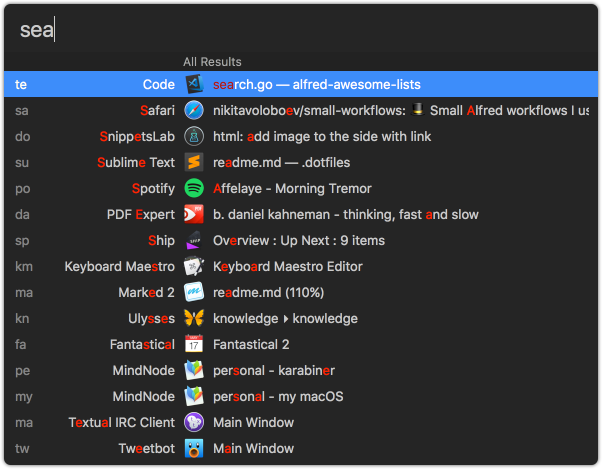Click the 'Safari' app name label
Screen dimensions: 602x469
coord(157,111)
